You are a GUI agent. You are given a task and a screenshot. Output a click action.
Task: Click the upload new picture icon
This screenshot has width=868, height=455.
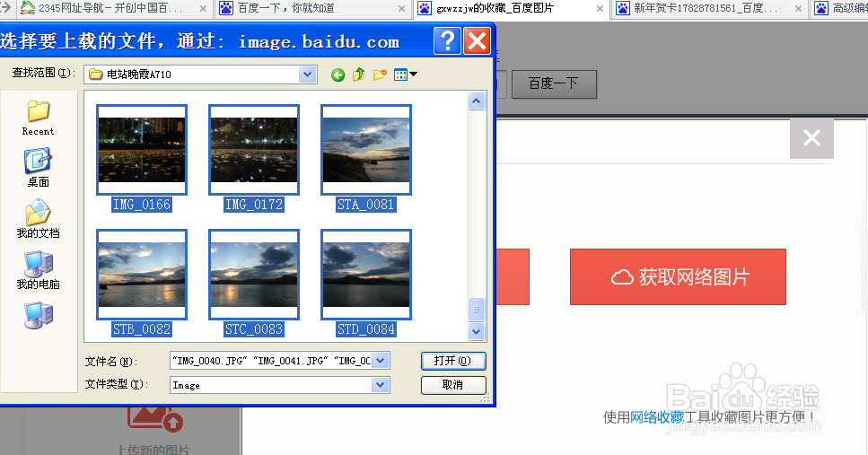click(155, 419)
